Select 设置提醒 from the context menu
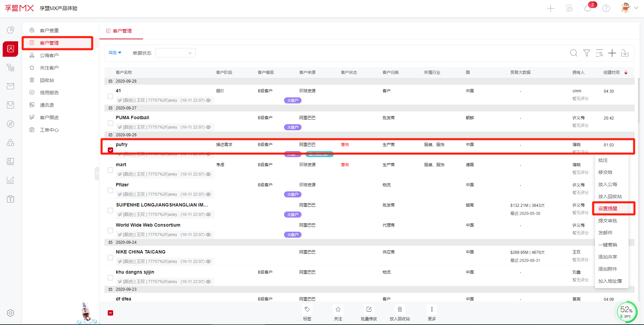644x325 pixels. (x=607, y=208)
